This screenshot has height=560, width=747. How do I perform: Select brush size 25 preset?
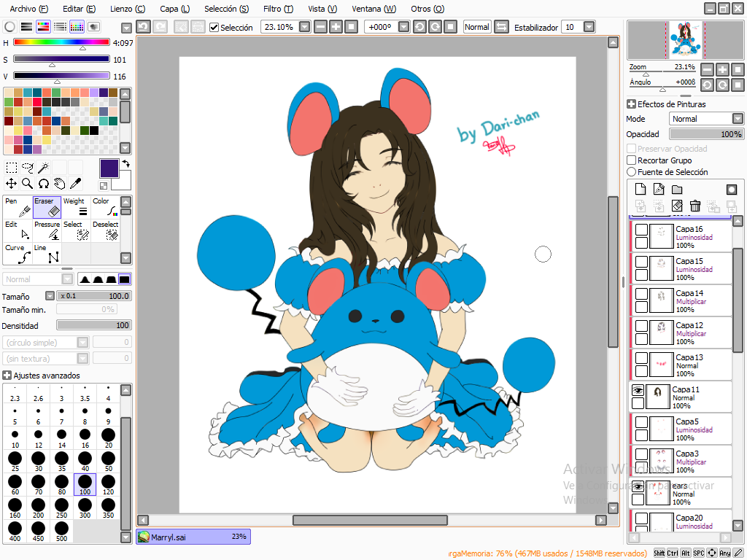click(x=15, y=461)
